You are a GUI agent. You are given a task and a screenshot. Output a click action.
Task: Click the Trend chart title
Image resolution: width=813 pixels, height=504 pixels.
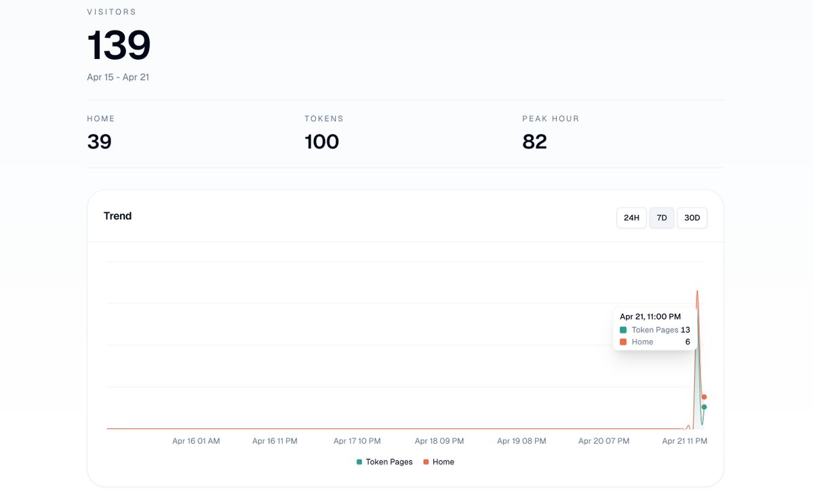tap(117, 215)
